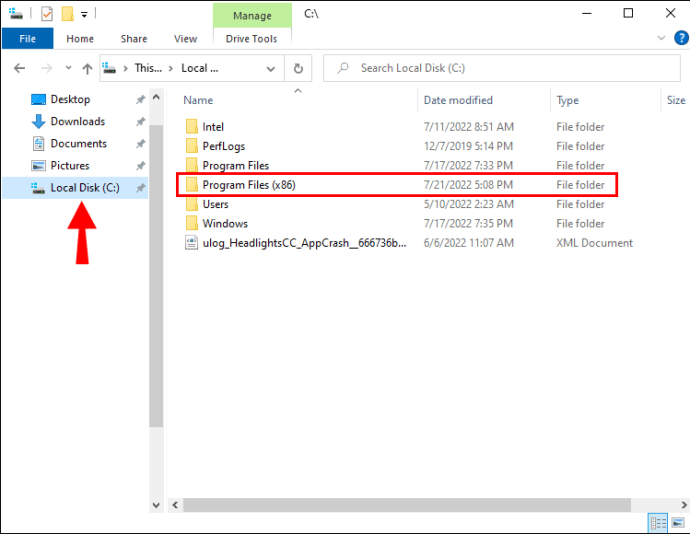Click the pin icon next to Pictures
The image size is (690, 534).
[140, 166]
